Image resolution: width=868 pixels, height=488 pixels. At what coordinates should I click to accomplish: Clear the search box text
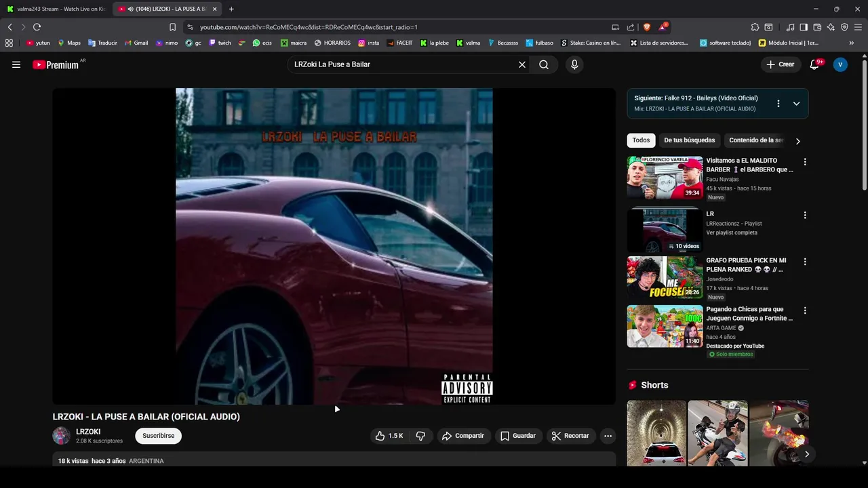(522, 64)
